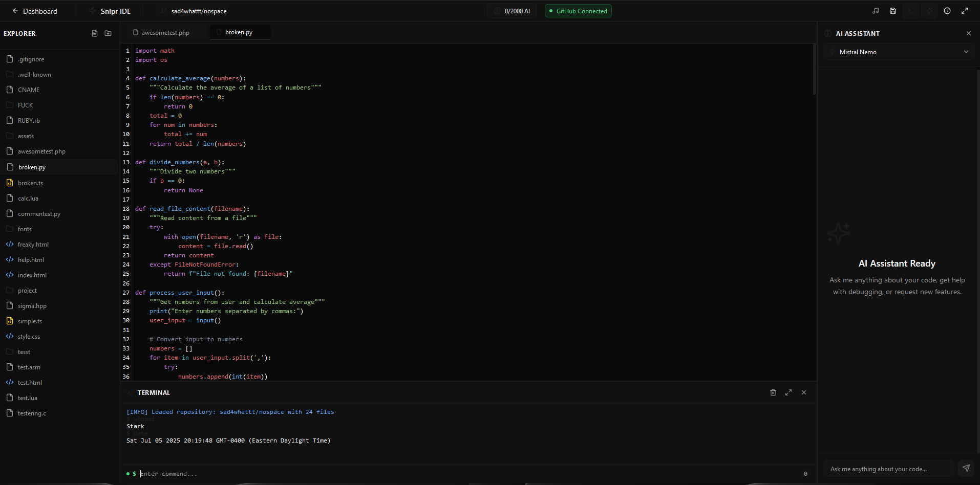Click the GitHub Connected status badge
The height and width of the screenshot is (485, 980).
click(578, 11)
